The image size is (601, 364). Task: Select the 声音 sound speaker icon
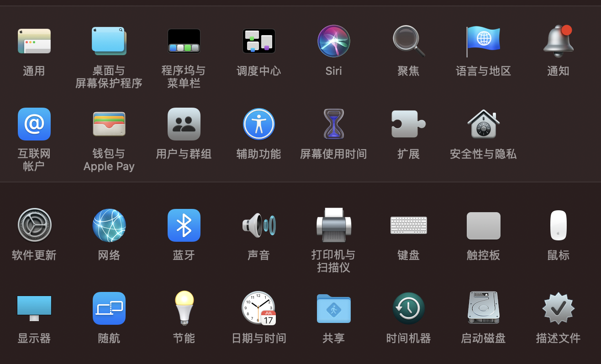click(x=259, y=225)
